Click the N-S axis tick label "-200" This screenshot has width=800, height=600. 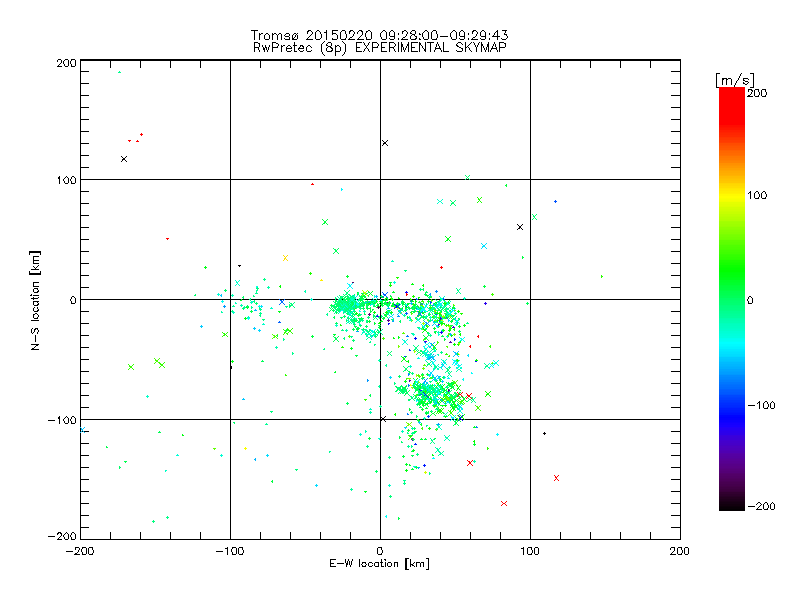coord(62,536)
